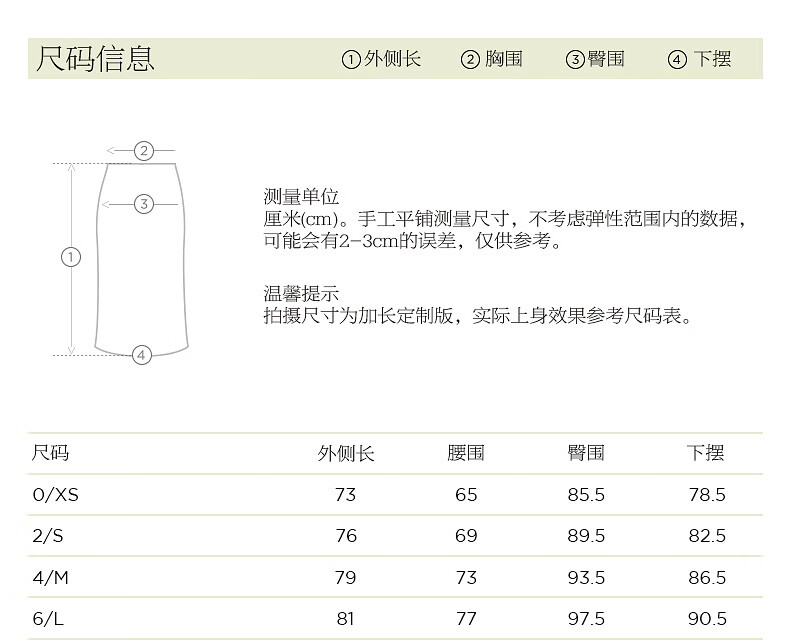Click the 尺码 header cell in table
Screen dimensions: 790x642
coord(51,453)
